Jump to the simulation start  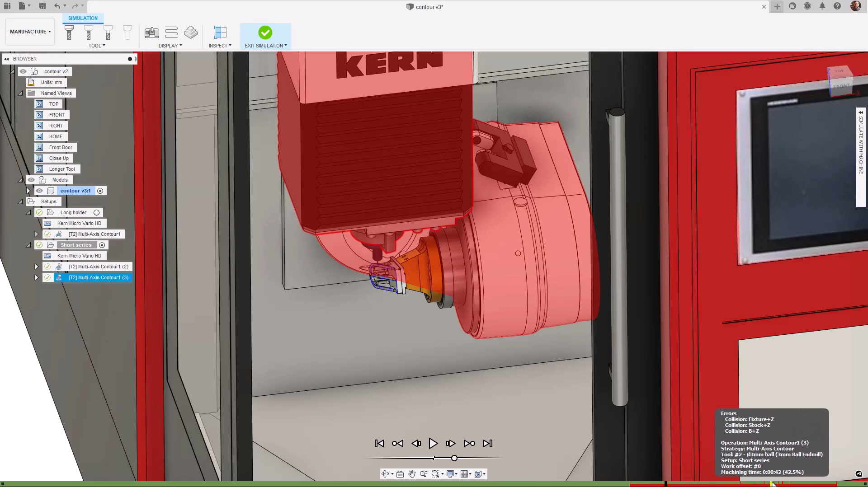point(379,444)
